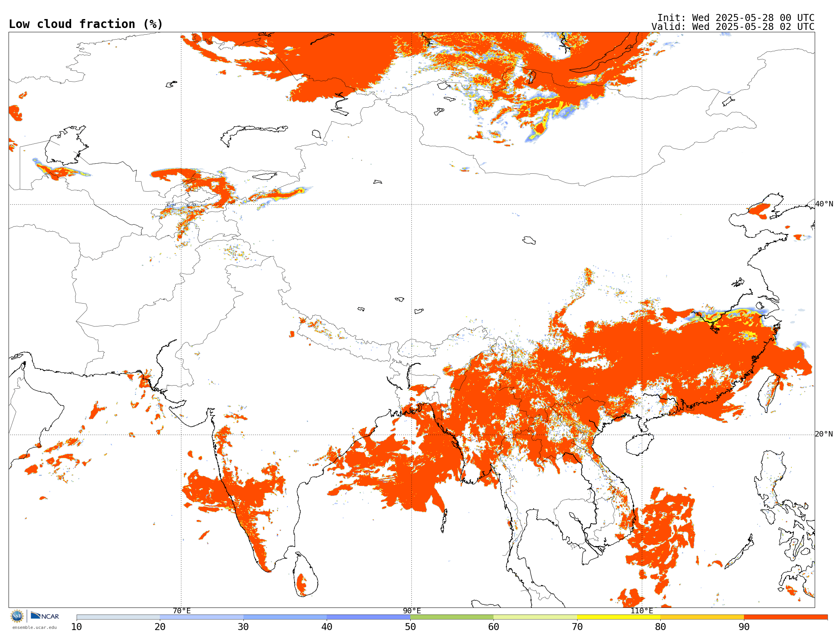Click Taiwan island on the map
This screenshot has height=632, width=840.
click(x=769, y=393)
